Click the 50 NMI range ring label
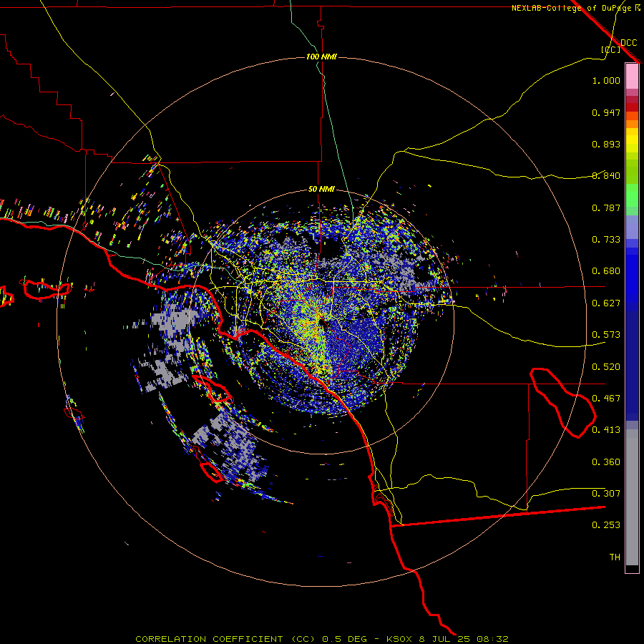644x644 pixels. [x=321, y=190]
